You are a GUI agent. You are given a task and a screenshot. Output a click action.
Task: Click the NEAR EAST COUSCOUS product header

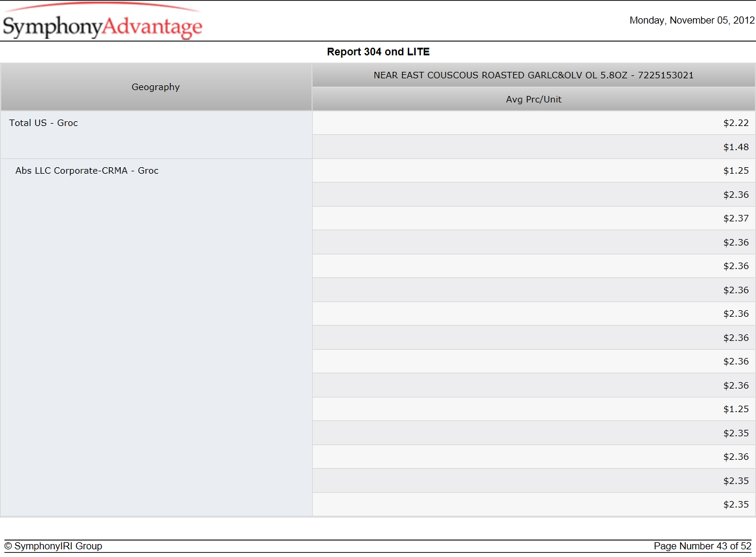pos(533,75)
